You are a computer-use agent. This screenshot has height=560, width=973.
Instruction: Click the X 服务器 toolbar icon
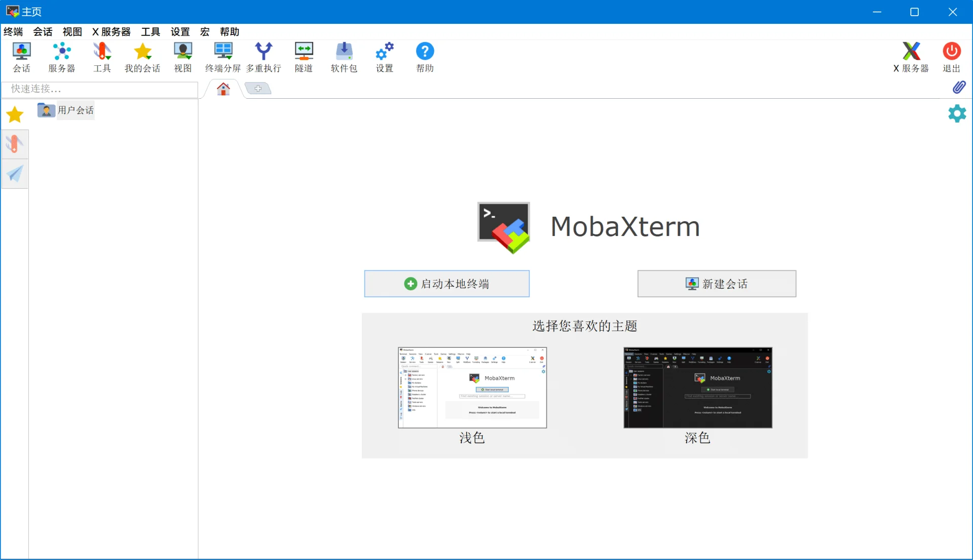point(911,57)
